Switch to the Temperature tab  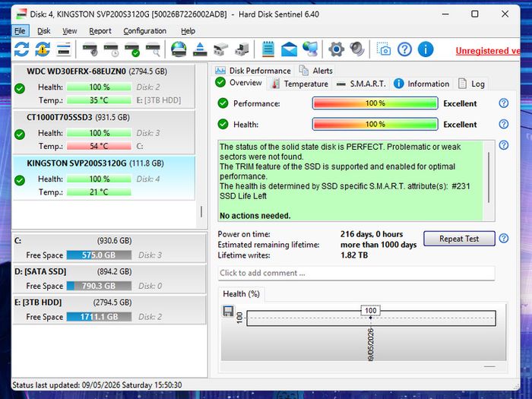click(300, 84)
